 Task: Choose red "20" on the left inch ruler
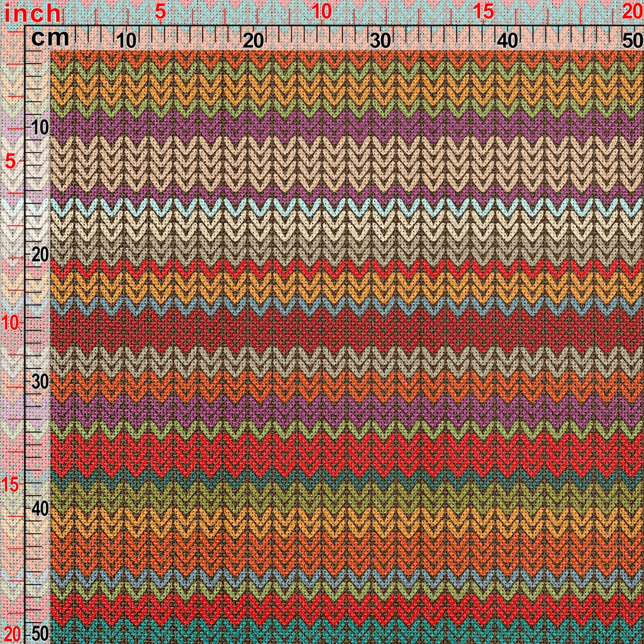(x=11, y=635)
